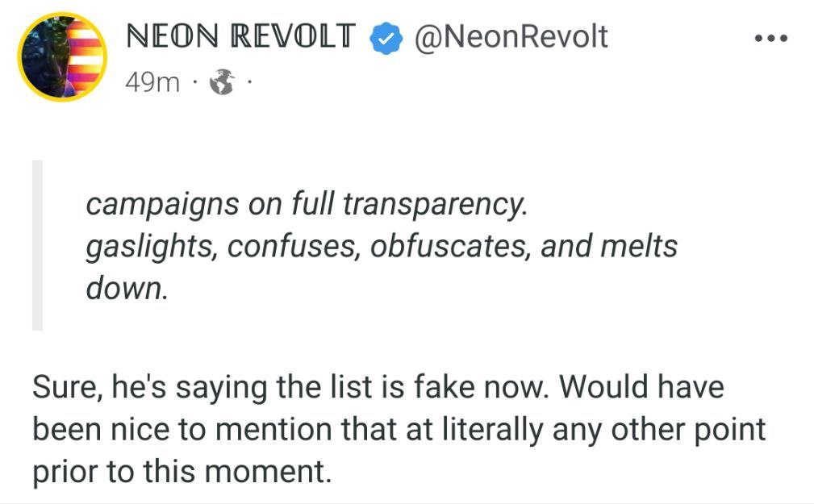
Task: Select the word 'transparency' in the quote
Action: [x=435, y=205]
